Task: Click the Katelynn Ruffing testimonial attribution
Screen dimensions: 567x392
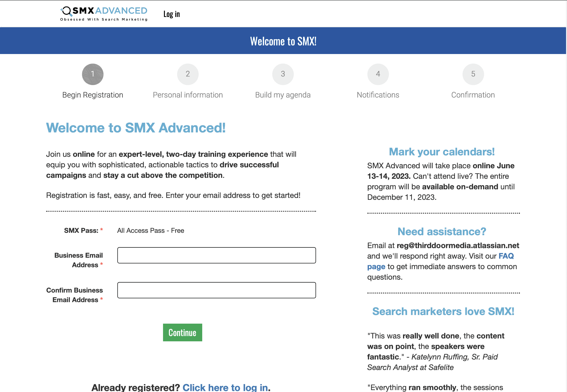Action: [432, 362]
